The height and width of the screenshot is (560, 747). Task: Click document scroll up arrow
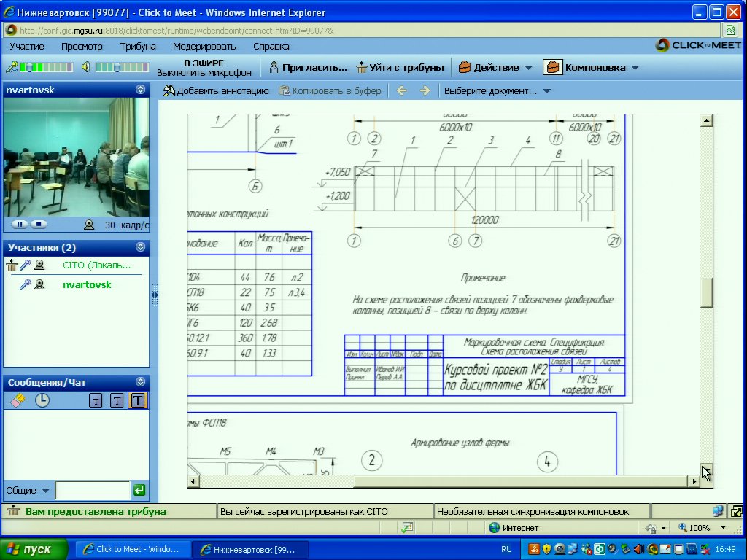click(x=706, y=120)
